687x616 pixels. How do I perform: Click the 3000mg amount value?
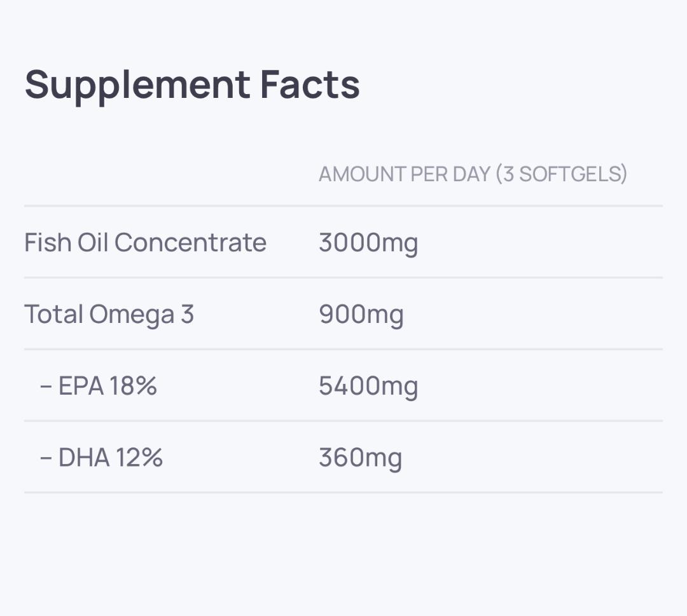tap(368, 242)
